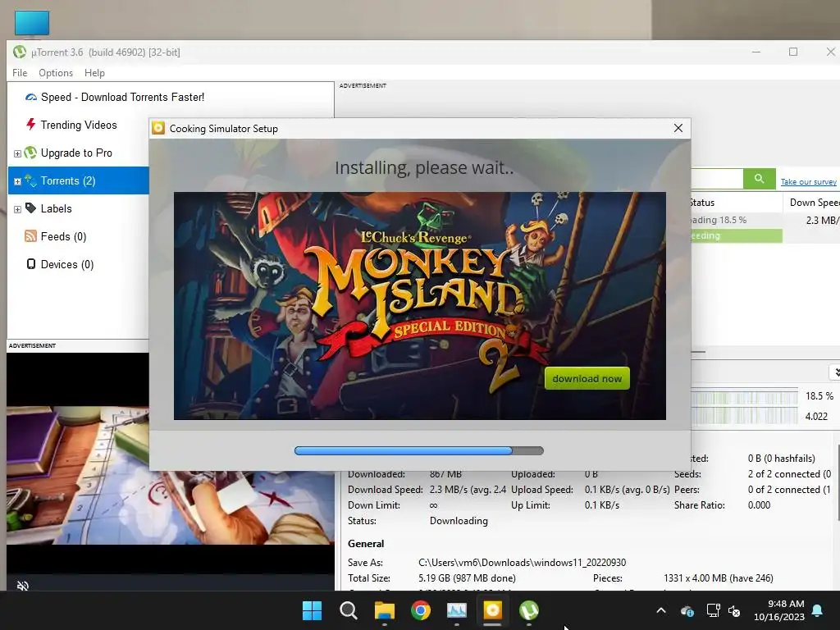The width and height of the screenshot is (840, 630).
Task: Show hidden system tray icons
Action: 661,610
